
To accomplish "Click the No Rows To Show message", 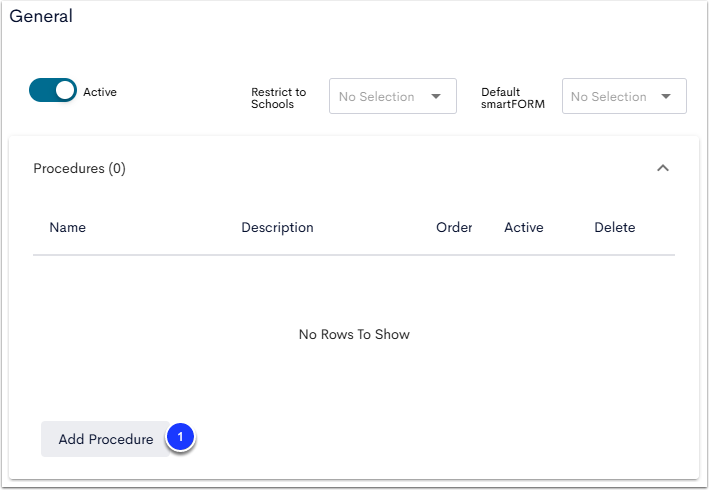I will tap(354, 334).
